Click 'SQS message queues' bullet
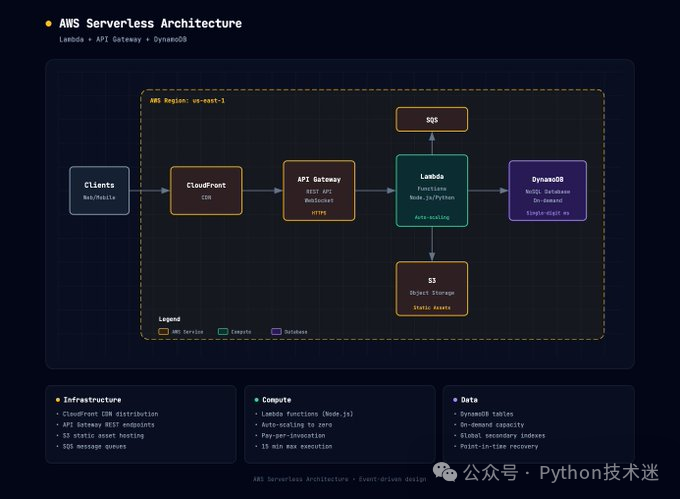This screenshot has width=680, height=499. tap(95, 447)
